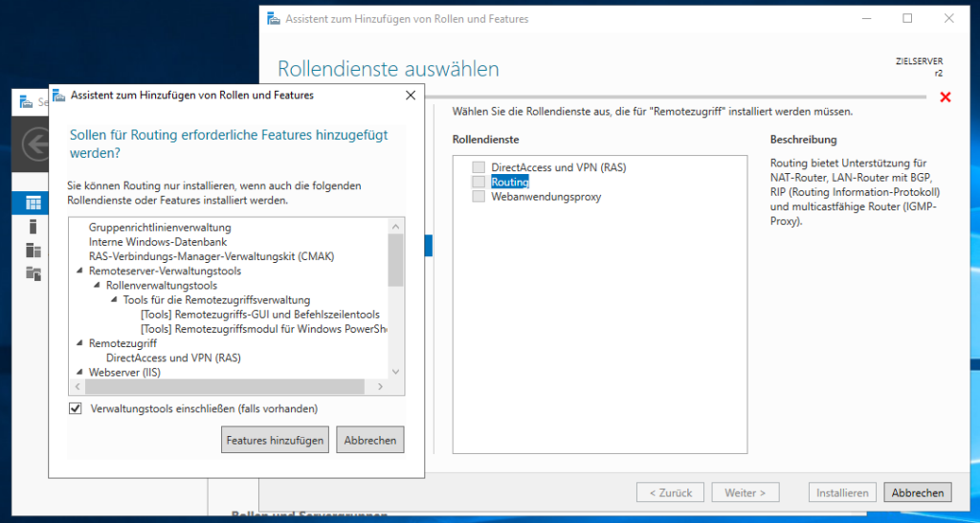This screenshot has width=980, height=523.
Task: Collapse Remoteserver-Verwaltungstools tree node
Action: click(x=80, y=271)
